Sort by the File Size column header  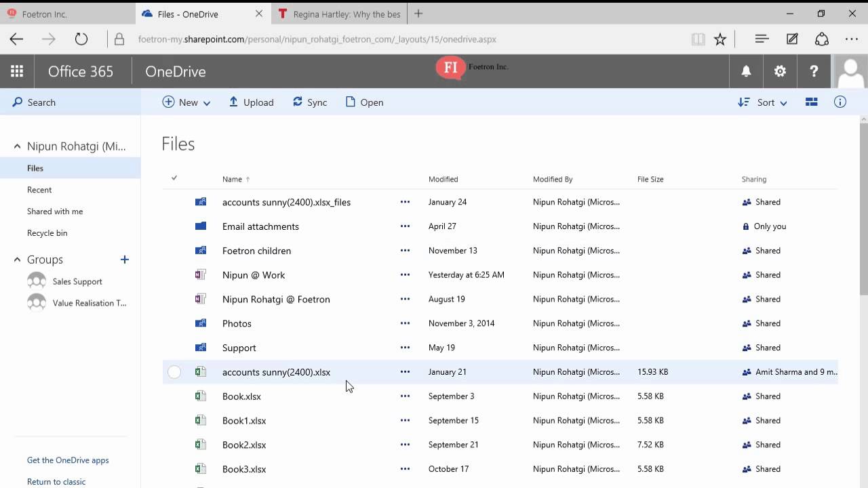coord(650,179)
